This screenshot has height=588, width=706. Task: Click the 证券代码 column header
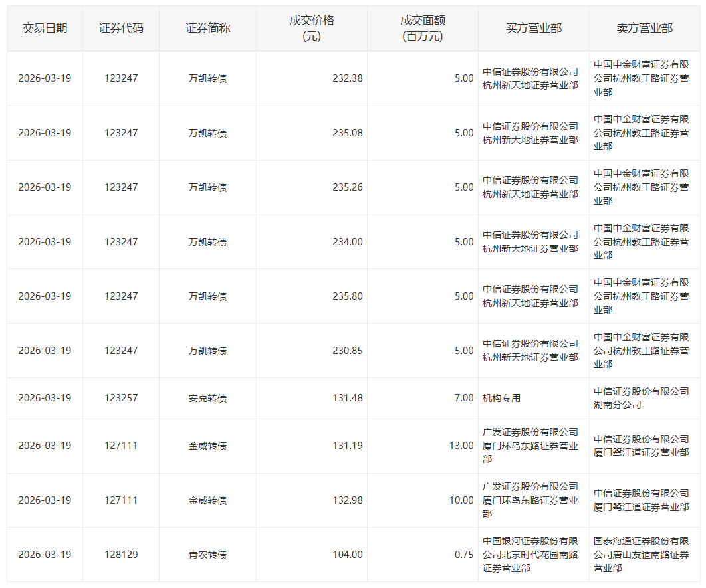click(x=120, y=29)
